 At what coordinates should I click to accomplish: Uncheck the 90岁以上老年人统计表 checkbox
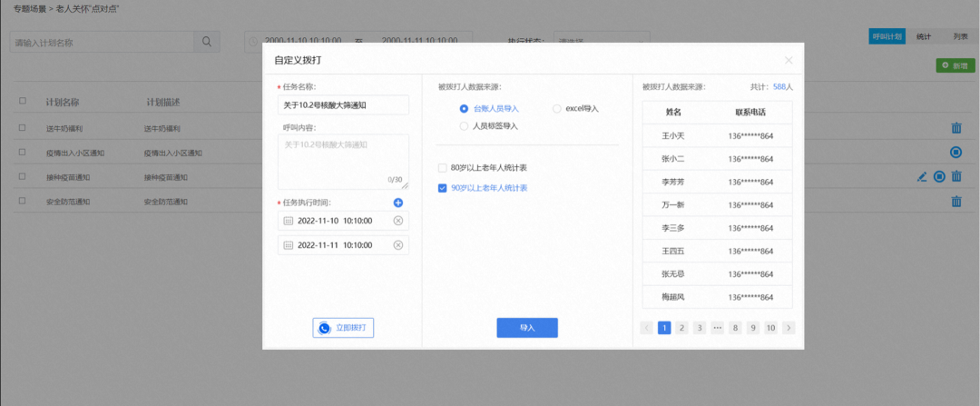click(x=443, y=188)
